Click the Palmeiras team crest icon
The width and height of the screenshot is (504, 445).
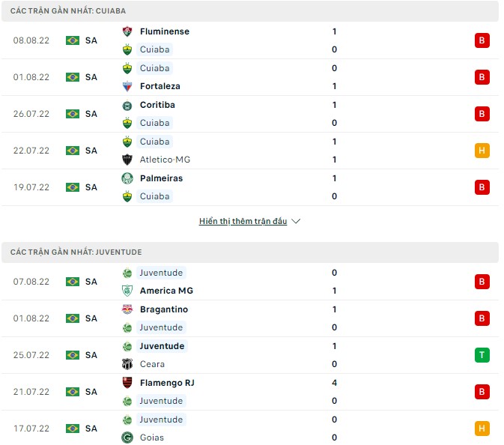(x=127, y=178)
